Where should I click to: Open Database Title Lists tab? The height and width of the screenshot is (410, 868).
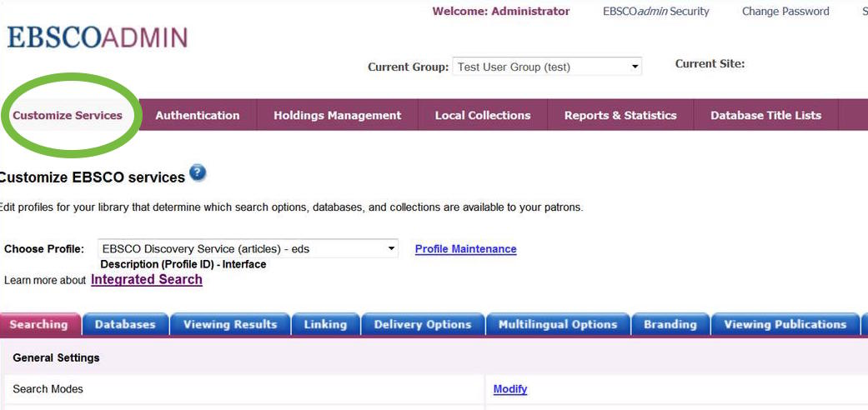pyautogui.click(x=765, y=115)
